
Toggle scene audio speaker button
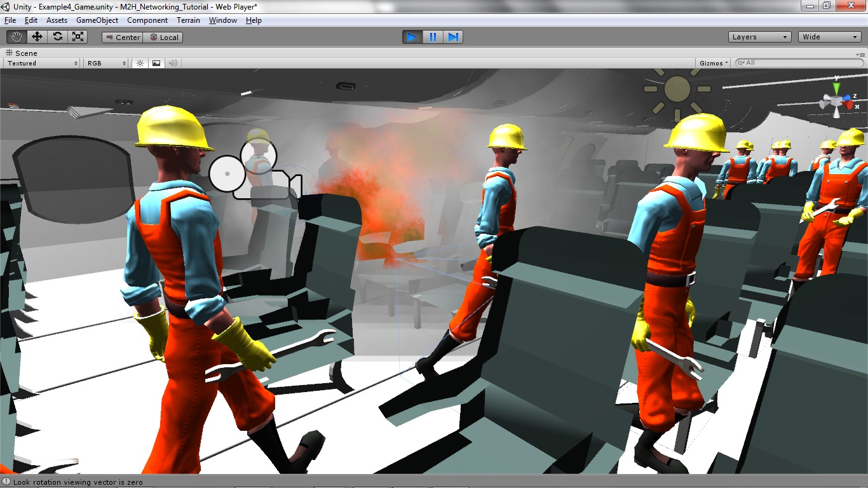coord(173,63)
